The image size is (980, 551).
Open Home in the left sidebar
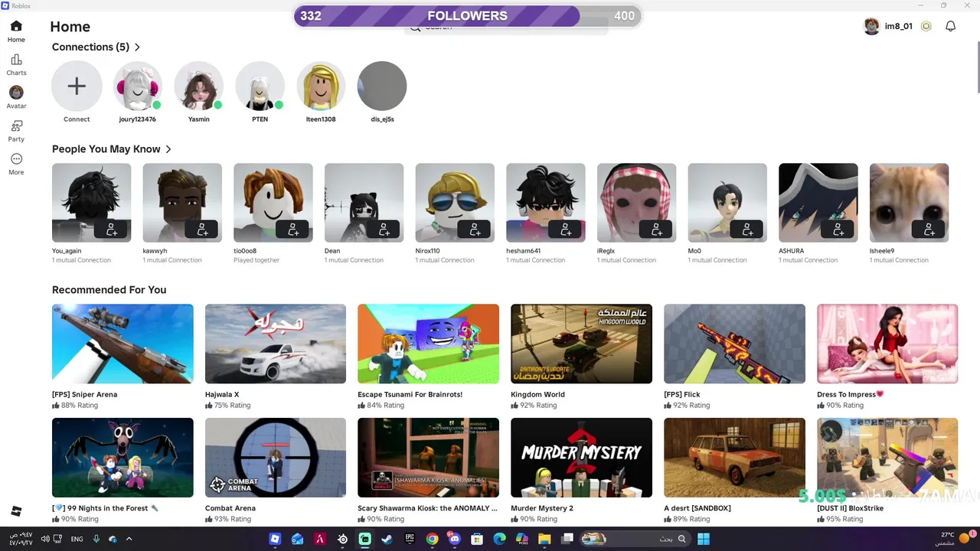[x=16, y=31]
